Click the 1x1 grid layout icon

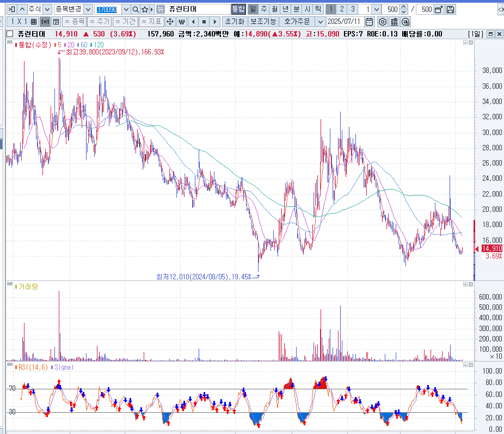point(45,22)
